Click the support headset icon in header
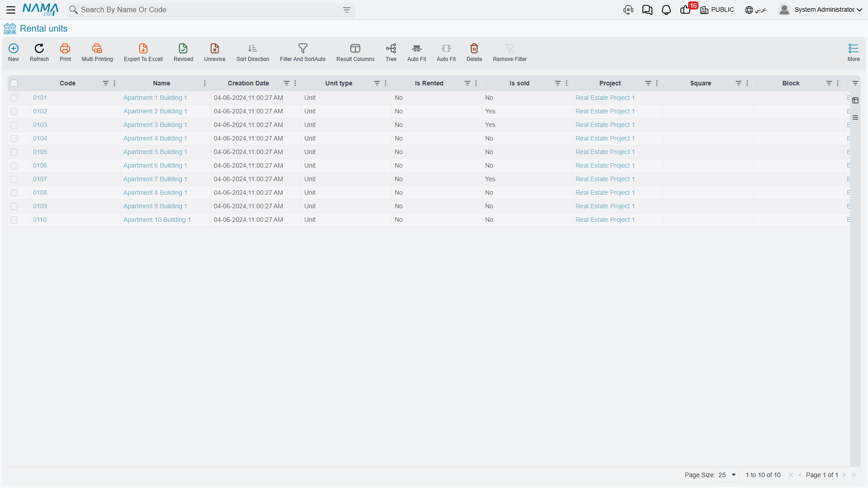Screen dimensions: 868x488 point(628,10)
